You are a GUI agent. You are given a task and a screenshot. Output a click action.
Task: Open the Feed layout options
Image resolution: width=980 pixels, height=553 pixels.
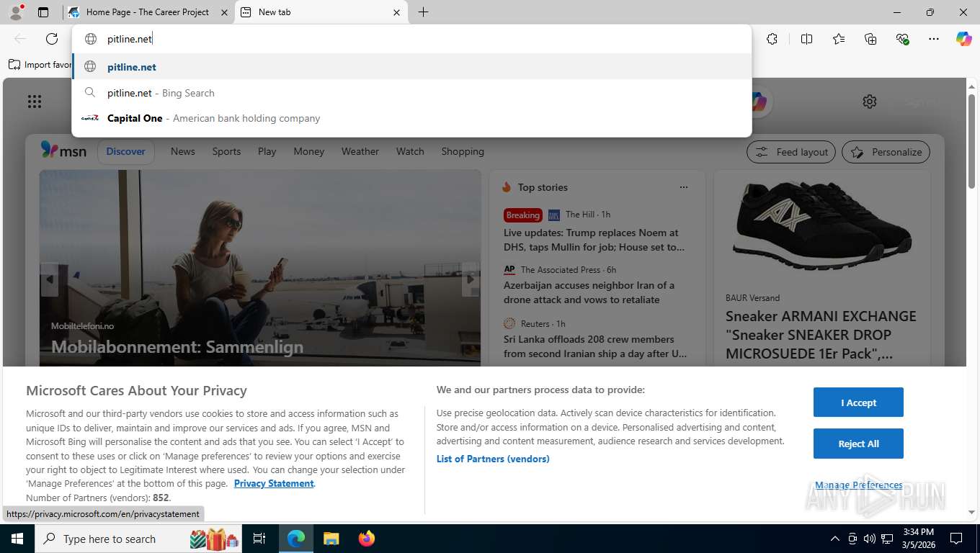pos(791,152)
